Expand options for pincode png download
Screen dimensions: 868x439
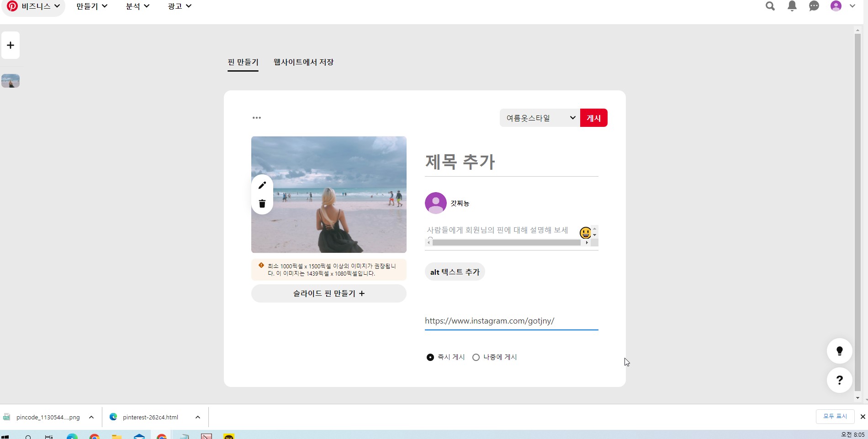[91, 417]
